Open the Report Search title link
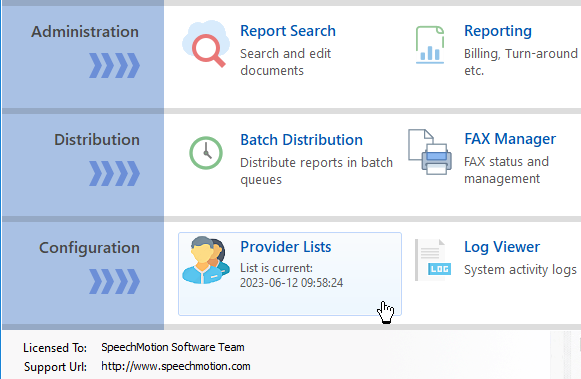 [x=288, y=31]
